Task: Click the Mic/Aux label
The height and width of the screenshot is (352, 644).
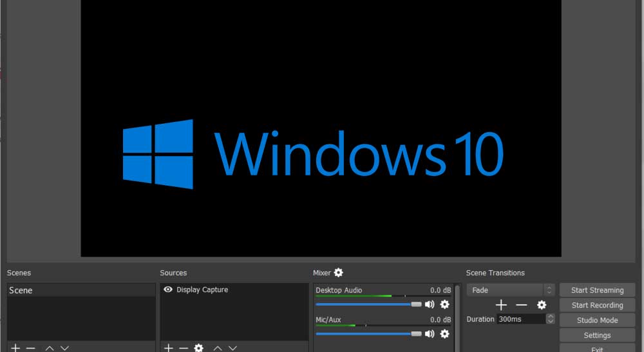Action: click(x=328, y=320)
